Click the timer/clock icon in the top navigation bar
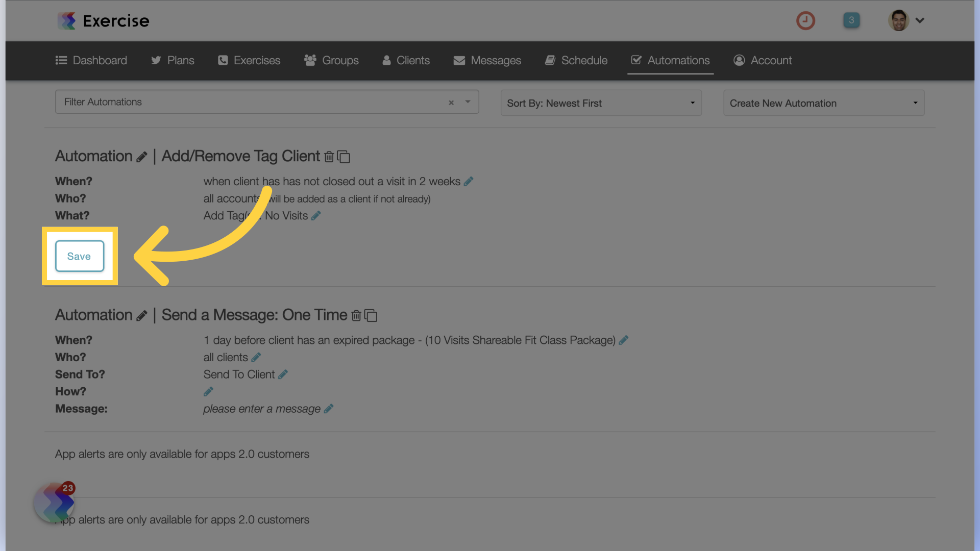980x551 pixels. pos(806,20)
